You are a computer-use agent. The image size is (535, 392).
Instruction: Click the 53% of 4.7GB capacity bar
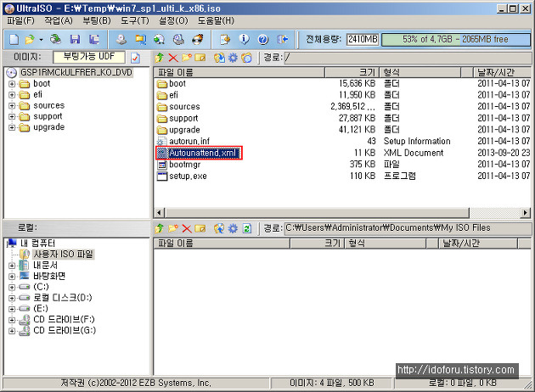[x=455, y=40]
